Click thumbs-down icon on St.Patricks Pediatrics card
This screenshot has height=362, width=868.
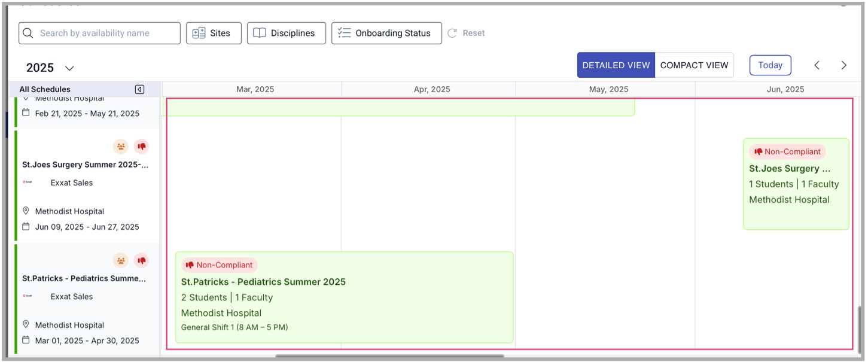click(142, 260)
